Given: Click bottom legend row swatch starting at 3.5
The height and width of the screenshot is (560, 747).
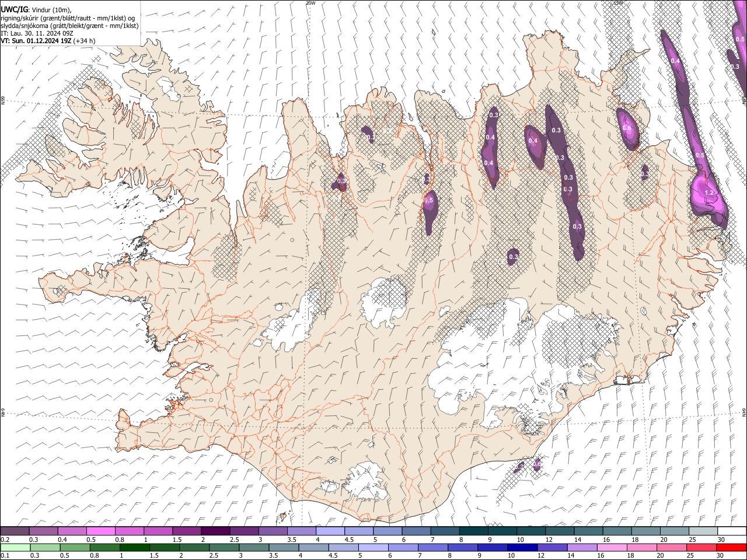Looking at the screenshot, I should (284, 547).
